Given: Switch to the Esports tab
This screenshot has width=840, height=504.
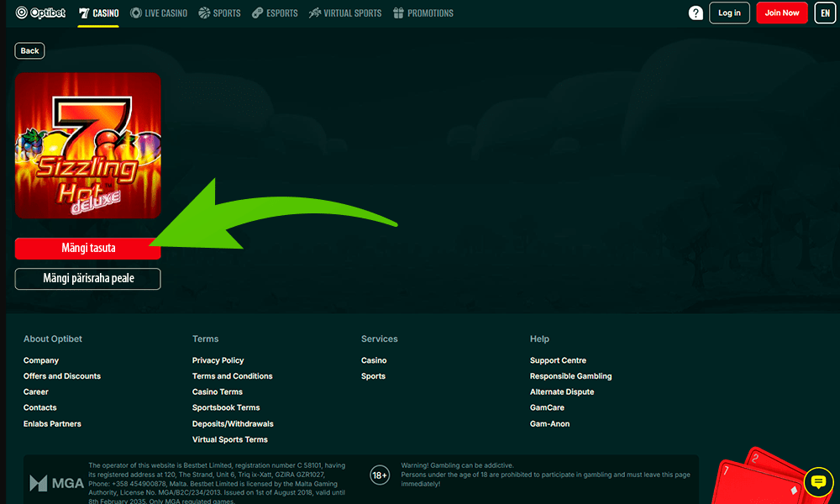Looking at the screenshot, I should pyautogui.click(x=275, y=13).
